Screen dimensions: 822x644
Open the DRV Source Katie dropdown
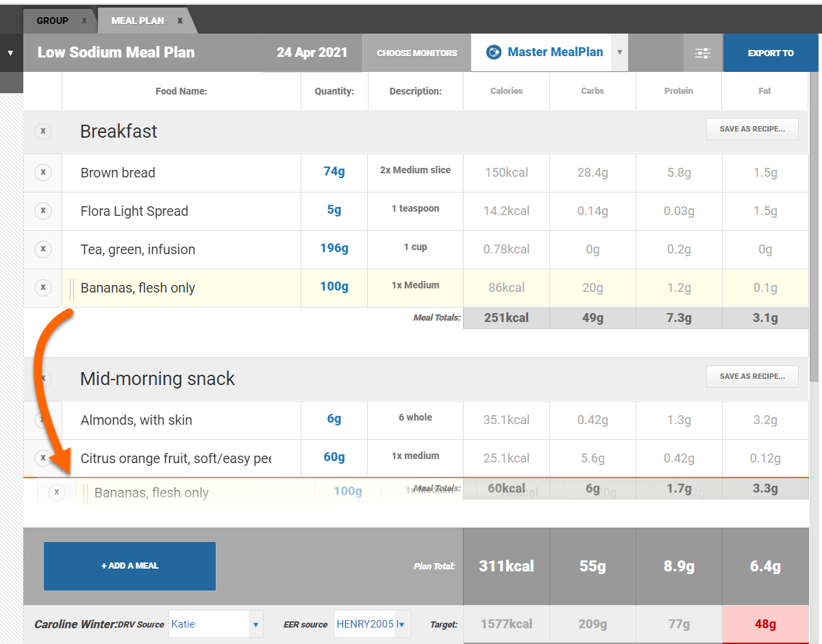tap(256, 624)
